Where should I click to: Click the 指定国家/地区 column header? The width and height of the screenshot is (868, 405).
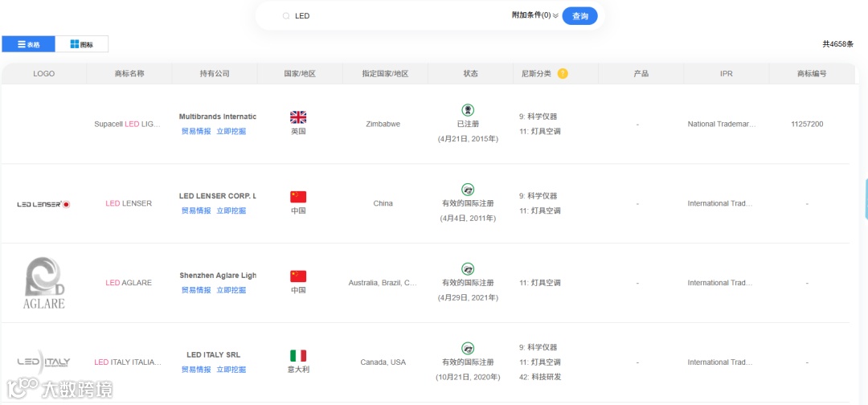click(385, 74)
